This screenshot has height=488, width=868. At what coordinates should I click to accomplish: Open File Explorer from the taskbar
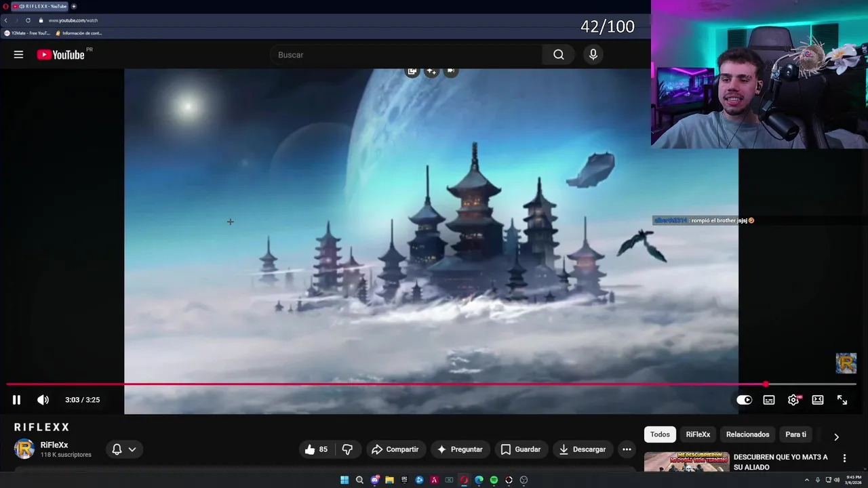pos(389,480)
